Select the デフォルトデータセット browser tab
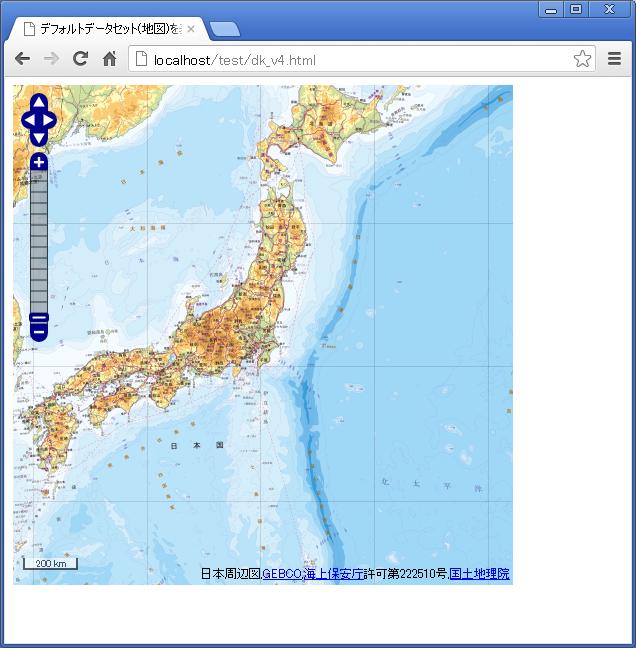 click(x=105, y=29)
